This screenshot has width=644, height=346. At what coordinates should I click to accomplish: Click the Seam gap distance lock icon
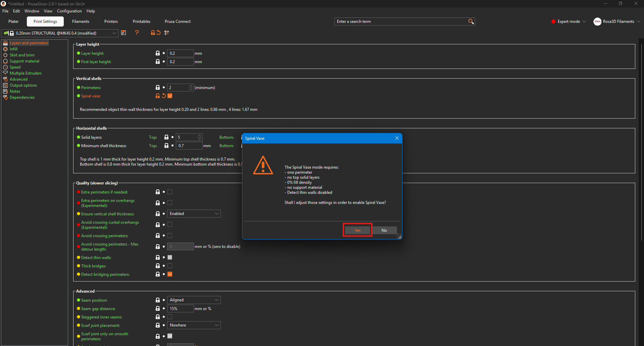click(x=158, y=308)
